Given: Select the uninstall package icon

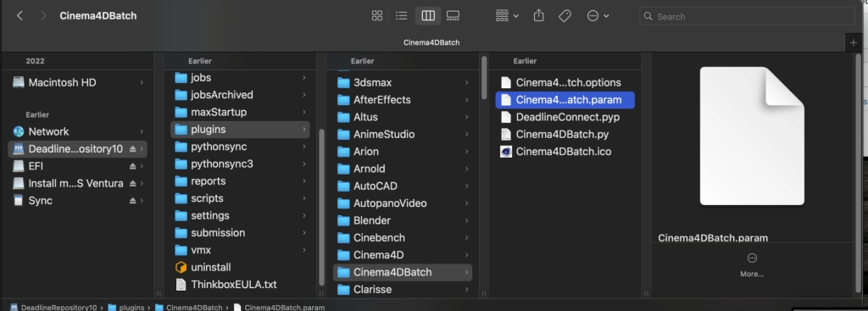Looking at the screenshot, I should coord(181,267).
